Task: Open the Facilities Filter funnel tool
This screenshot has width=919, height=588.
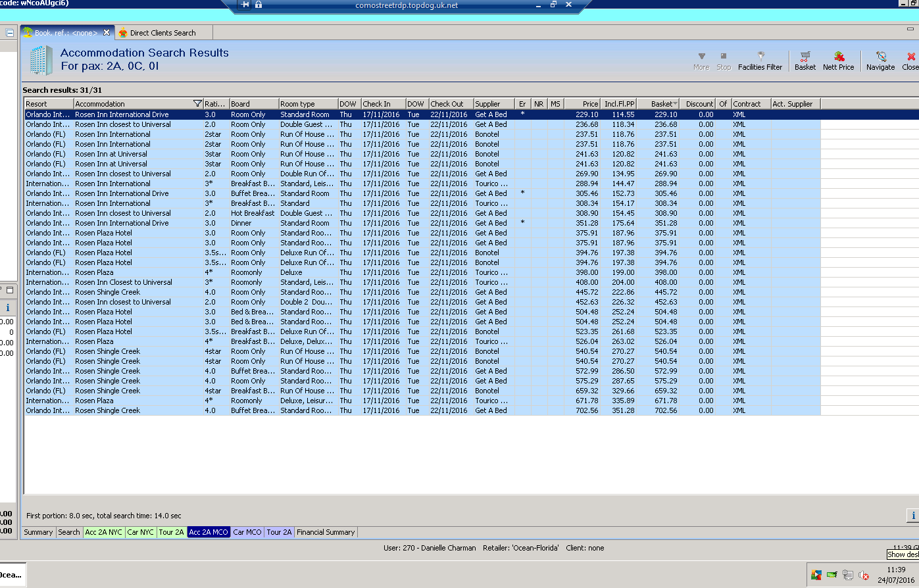Action: (760, 61)
